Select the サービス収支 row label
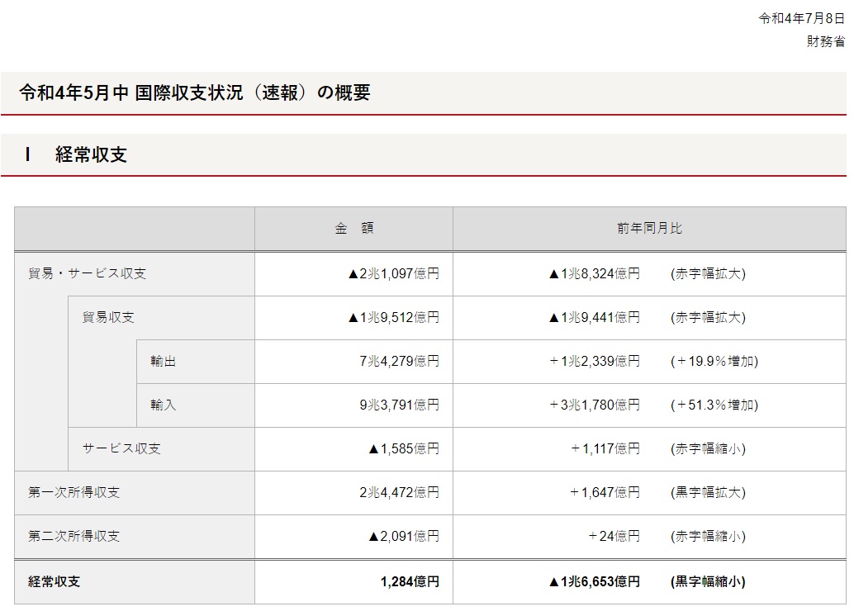 coord(121,448)
